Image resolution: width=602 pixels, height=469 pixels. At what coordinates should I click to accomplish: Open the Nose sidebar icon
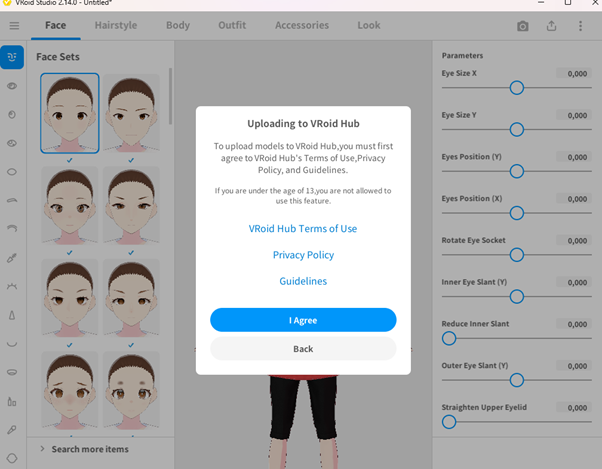[12, 315]
